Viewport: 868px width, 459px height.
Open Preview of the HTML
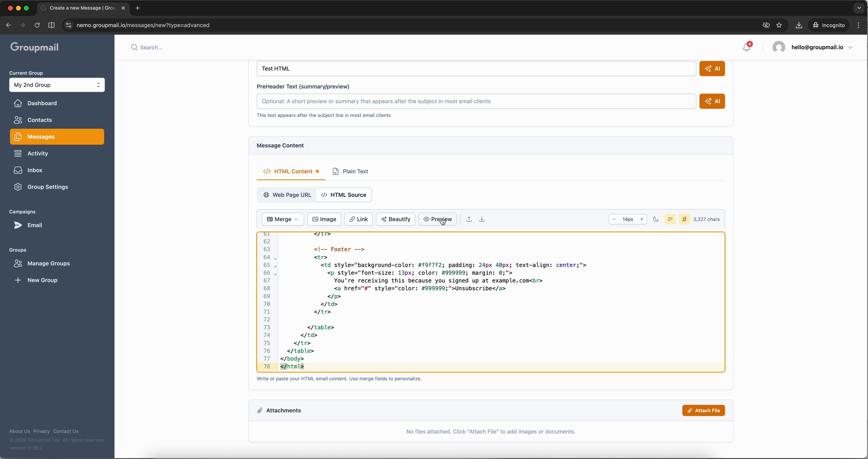(437, 219)
